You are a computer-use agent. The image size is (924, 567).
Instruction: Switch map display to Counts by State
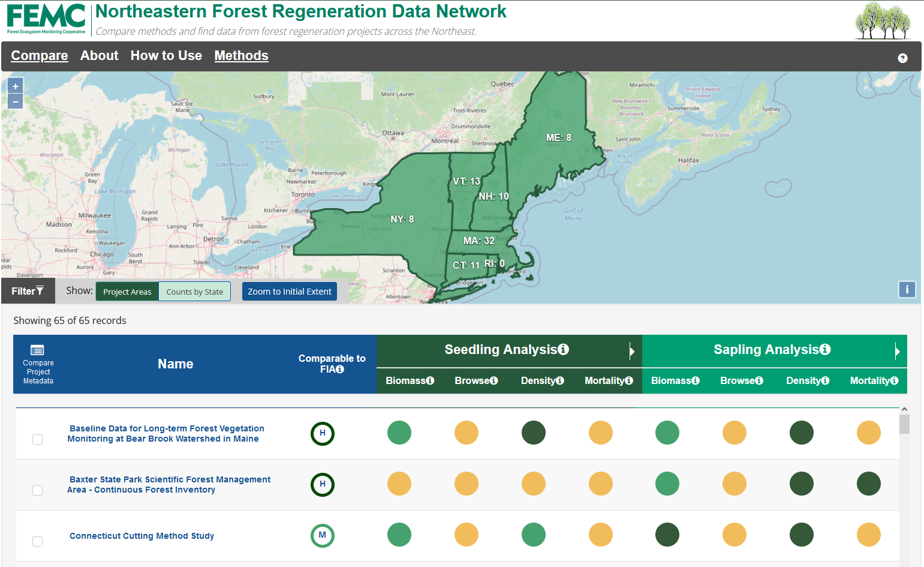pos(194,291)
